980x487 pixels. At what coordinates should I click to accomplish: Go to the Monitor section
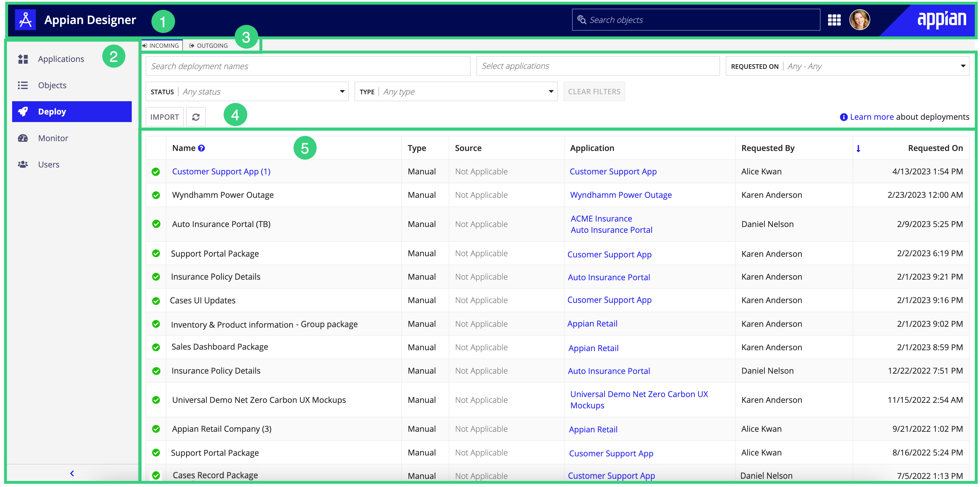(53, 138)
